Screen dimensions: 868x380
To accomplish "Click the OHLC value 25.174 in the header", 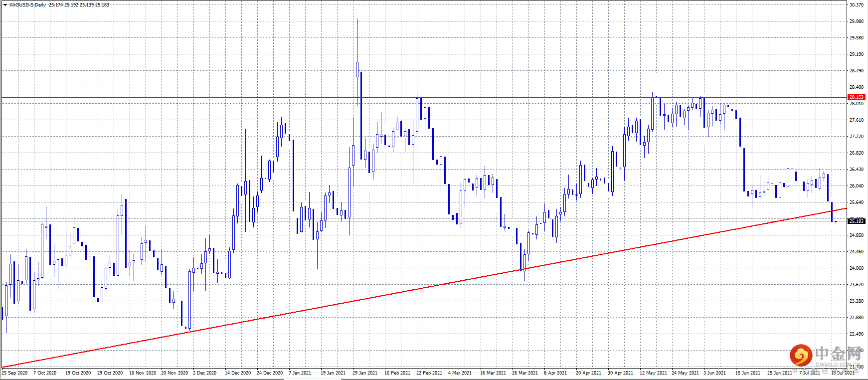I will coord(56,4).
